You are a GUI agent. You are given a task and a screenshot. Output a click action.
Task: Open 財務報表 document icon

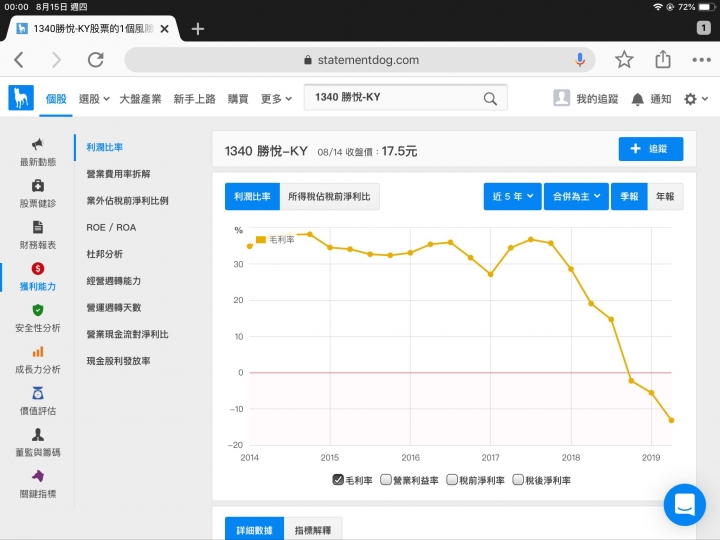(x=38, y=227)
